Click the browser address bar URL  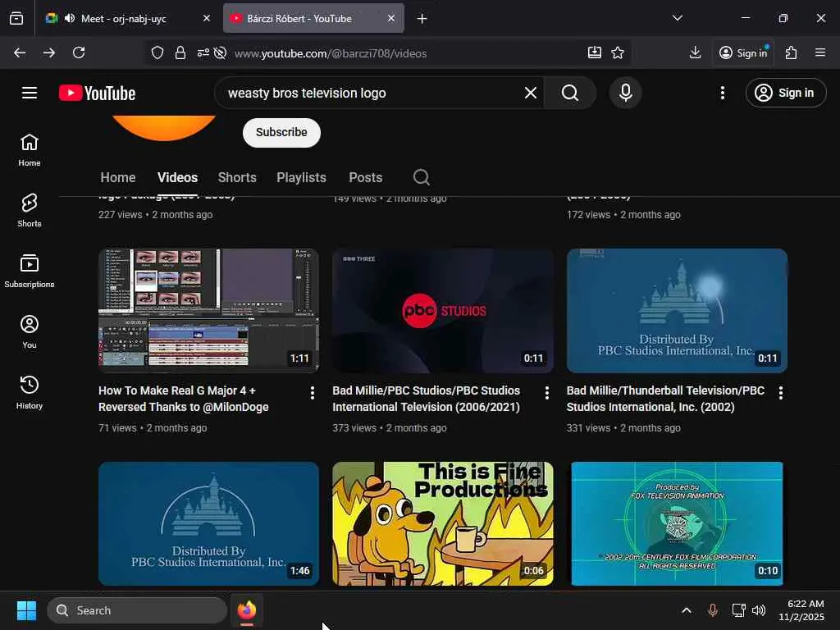[331, 53]
